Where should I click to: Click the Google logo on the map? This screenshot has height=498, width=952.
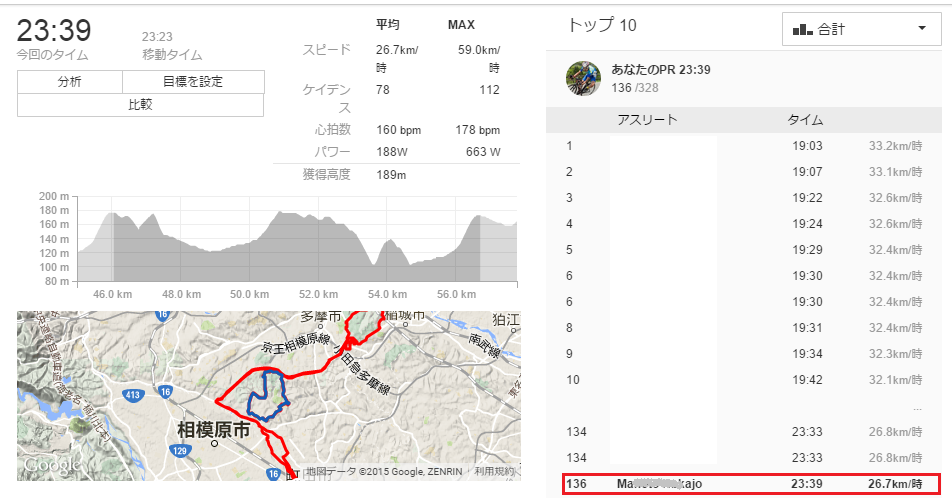[52, 466]
